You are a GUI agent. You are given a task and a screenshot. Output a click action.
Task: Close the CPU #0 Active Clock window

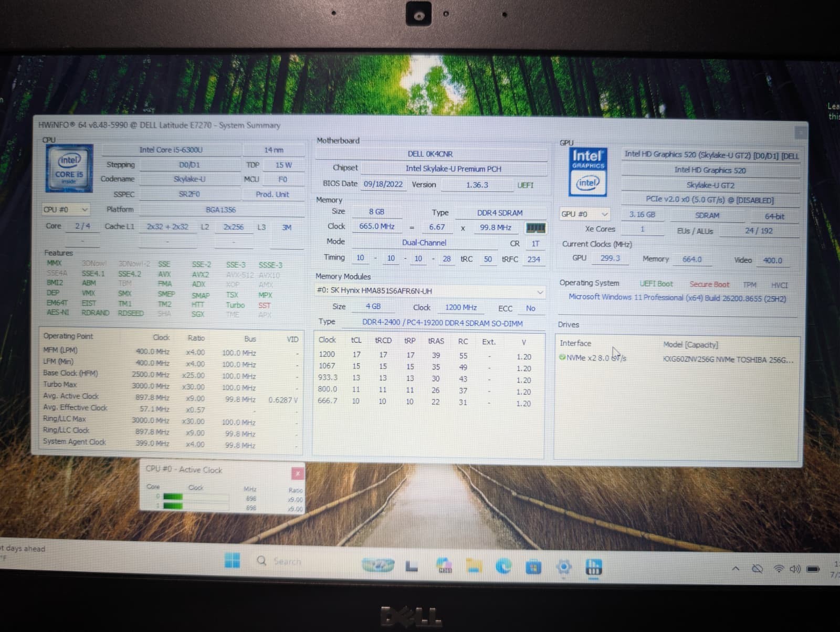point(297,473)
